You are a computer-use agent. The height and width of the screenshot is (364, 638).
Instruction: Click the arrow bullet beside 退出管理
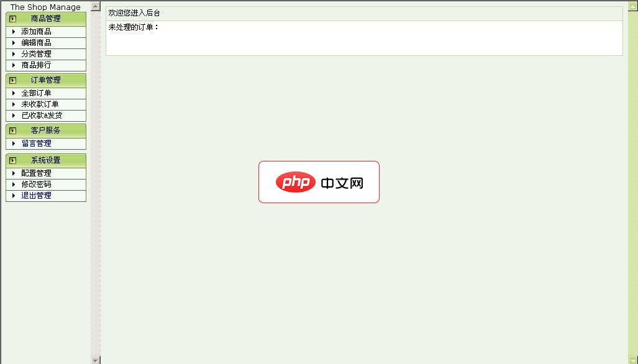pyautogui.click(x=14, y=196)
